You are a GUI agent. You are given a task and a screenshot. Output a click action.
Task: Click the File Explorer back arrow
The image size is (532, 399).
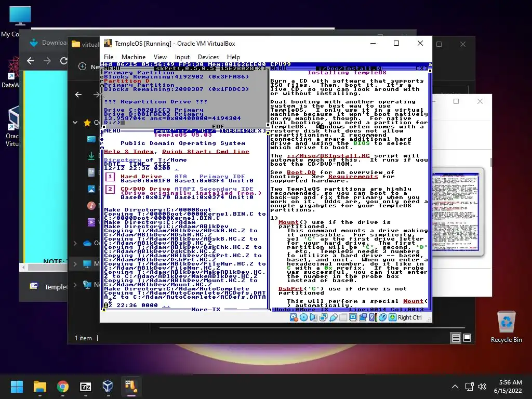78,95
